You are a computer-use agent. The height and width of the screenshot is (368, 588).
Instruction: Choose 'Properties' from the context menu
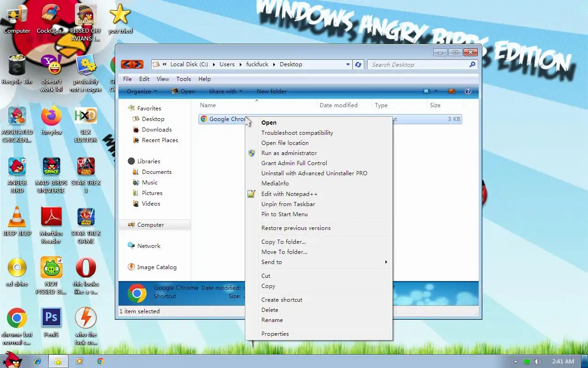point(319,334)
